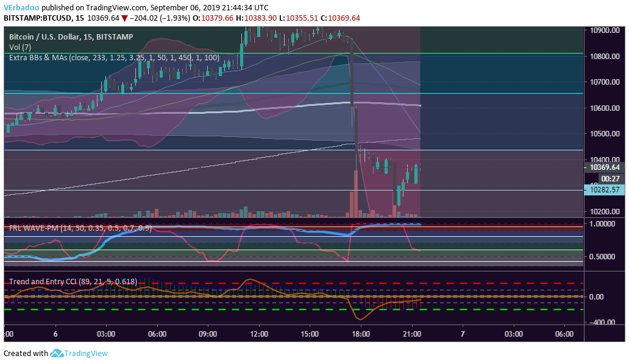Click the 10200.00 price axis label
This screenshot has width=629, height=364.
605,211
